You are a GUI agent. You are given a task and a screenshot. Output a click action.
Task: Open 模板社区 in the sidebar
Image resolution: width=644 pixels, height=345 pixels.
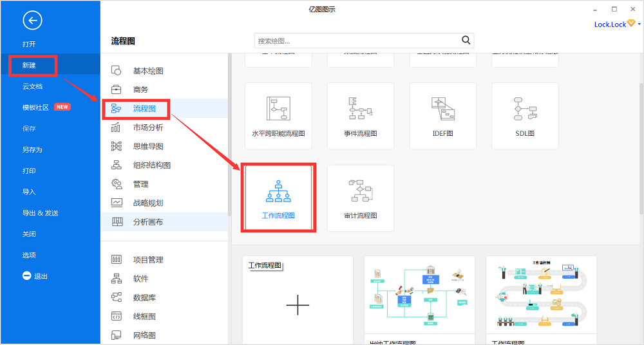pyautogui.click(x=35, y=107)
